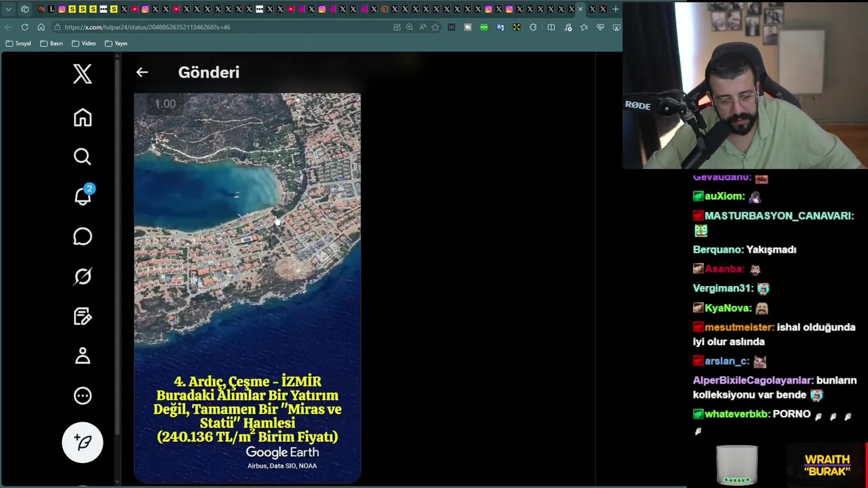Click chat username Vergiman31

pos(723,288)
